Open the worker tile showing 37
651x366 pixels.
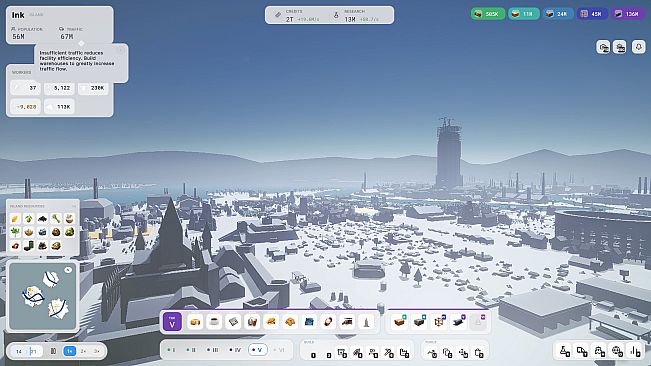[x=25, y=88]
